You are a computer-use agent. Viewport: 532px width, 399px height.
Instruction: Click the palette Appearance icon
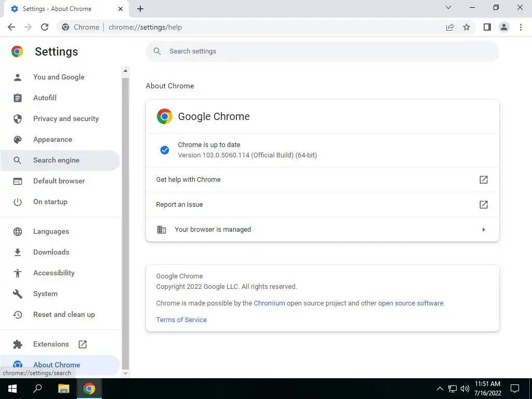coord(17,139)
